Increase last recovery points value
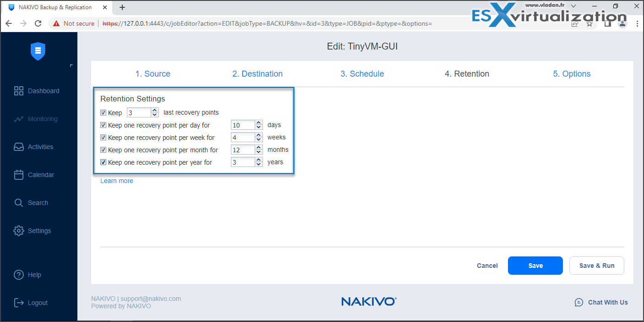The image size is (644, 322). (155, 110)
